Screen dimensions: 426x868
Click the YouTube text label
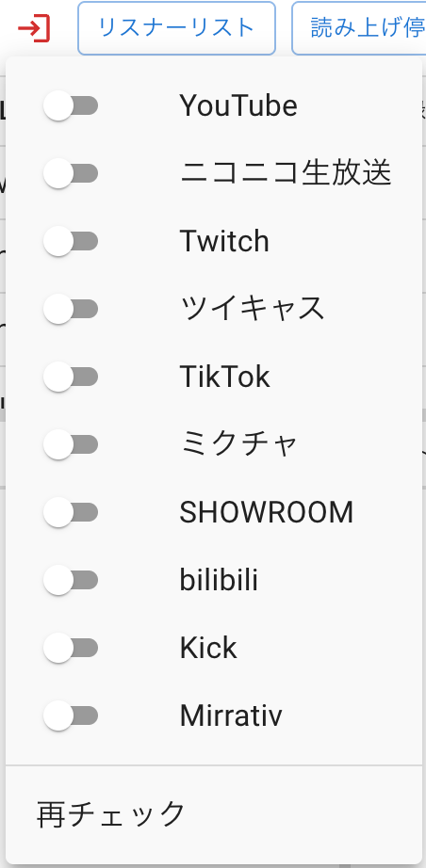pos(238,105)
